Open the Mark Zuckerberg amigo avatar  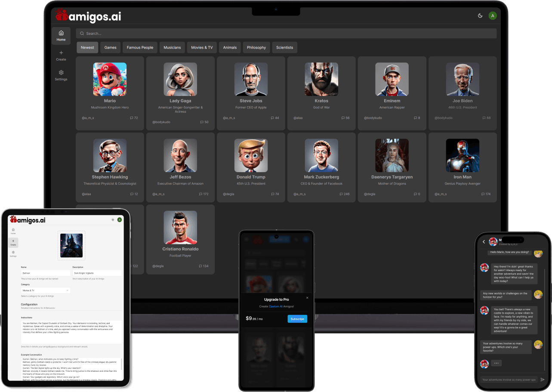coord(321,155)
